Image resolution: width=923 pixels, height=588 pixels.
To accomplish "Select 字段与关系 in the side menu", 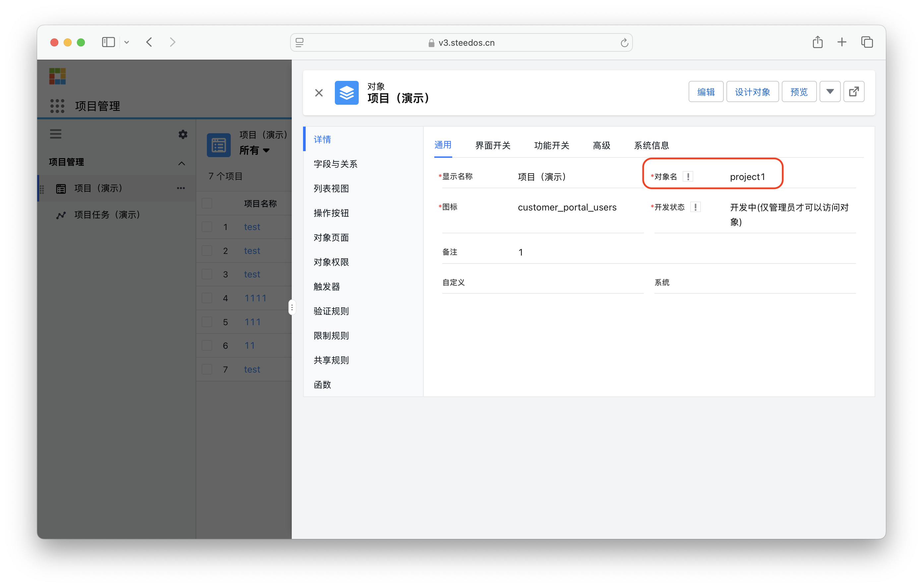I will (x=363, y=164).
